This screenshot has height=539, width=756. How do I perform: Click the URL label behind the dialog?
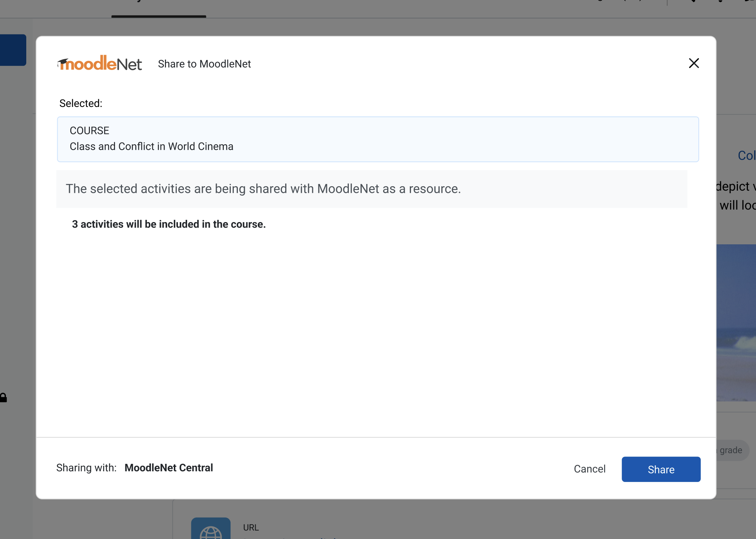click(x=251, y=527)
